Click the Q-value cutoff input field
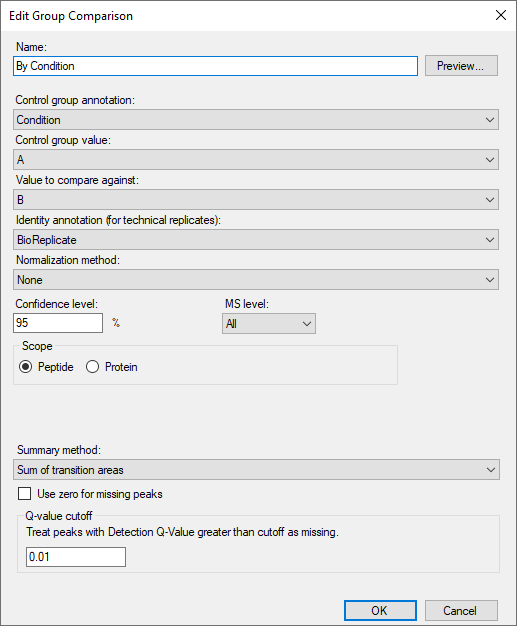Screen dimensions: 517x626 (x=76, y=557)
